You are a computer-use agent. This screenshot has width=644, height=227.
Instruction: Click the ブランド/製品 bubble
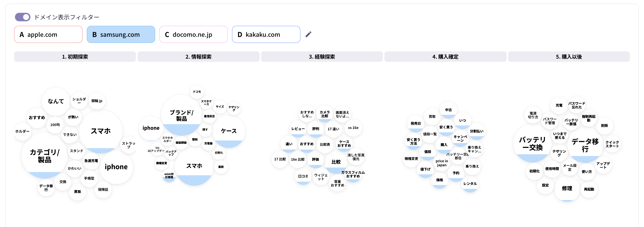[182, 115]
